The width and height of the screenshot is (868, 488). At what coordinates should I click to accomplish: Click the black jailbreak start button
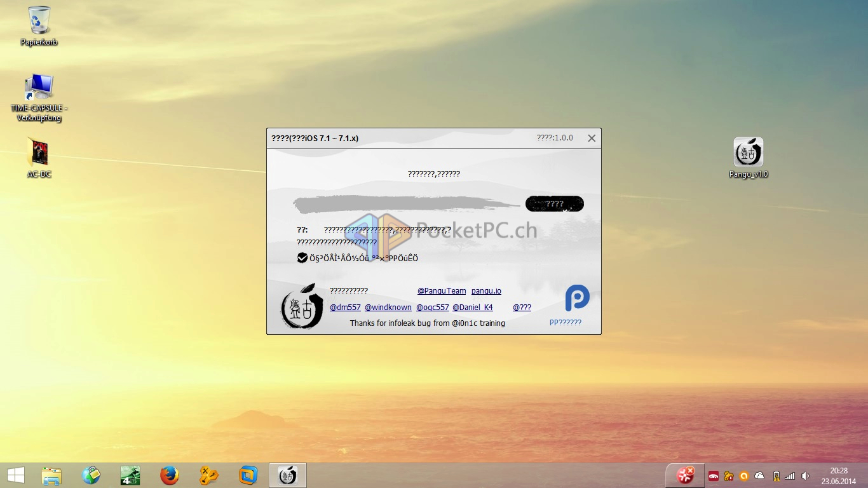(554, 204)
